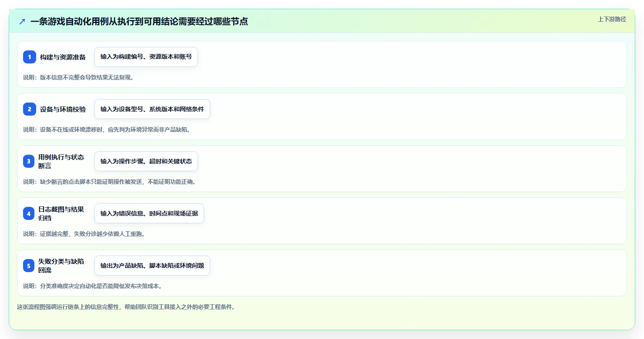
Task: Click the 输入为设备型号、系统版本和网络条件 chip
Action: 152,109
